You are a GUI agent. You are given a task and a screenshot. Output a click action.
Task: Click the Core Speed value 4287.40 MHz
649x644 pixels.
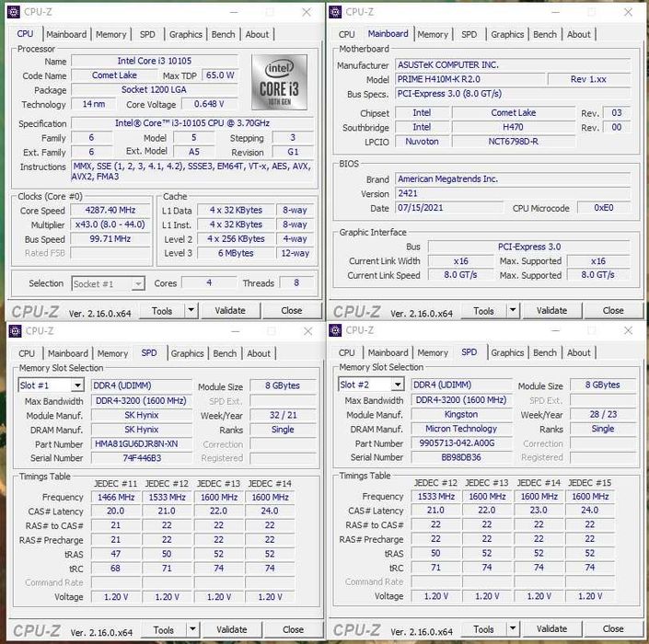point(110,210)
